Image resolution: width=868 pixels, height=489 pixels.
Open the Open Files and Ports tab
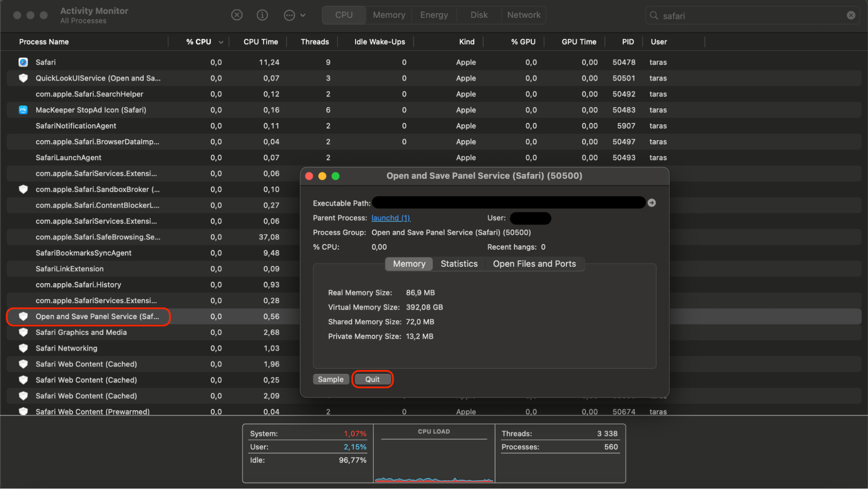pos(534,264)
